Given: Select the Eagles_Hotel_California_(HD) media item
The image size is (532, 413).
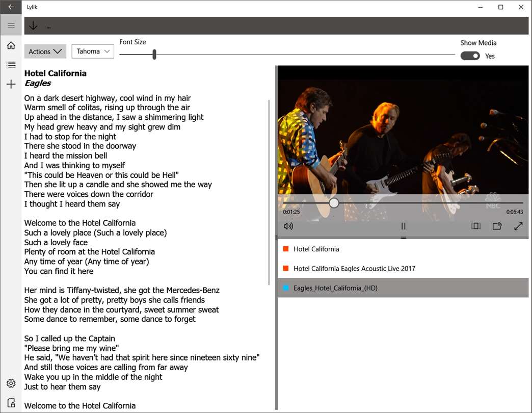Looking at the screenshot, I should (x=403, y=288).
